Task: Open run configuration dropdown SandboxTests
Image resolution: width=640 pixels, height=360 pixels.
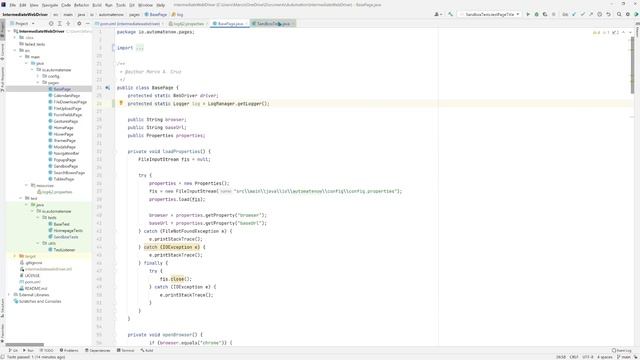Action: point(489,14)
